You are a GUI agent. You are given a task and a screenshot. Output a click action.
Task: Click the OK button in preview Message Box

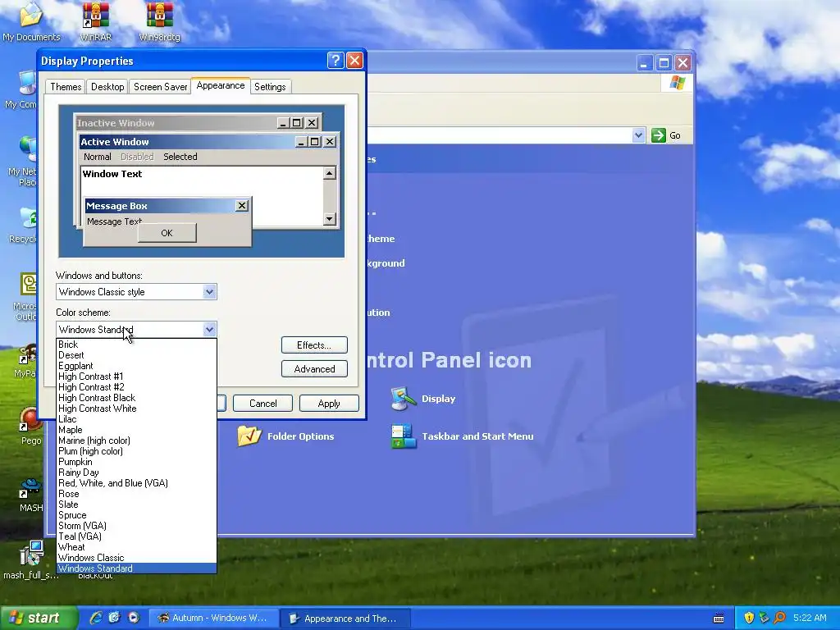point(167,233)
